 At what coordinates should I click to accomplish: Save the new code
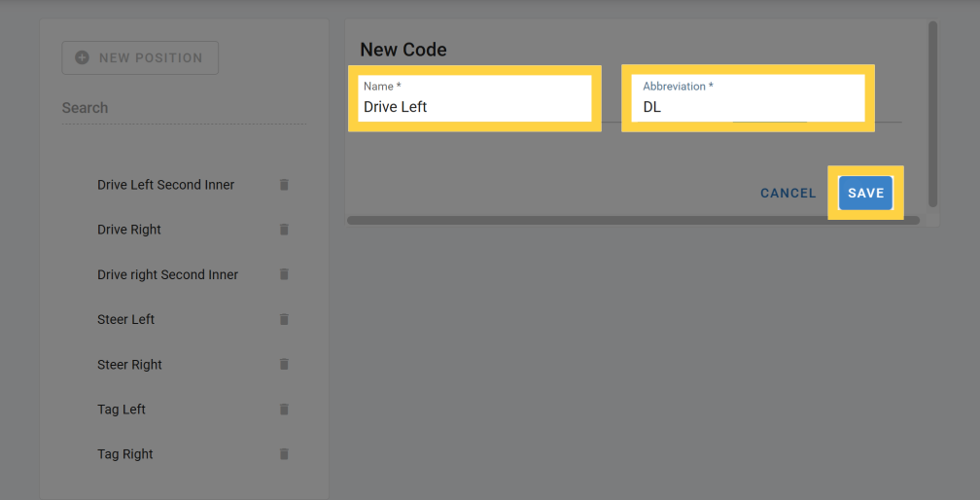click(x=865, y=193)
